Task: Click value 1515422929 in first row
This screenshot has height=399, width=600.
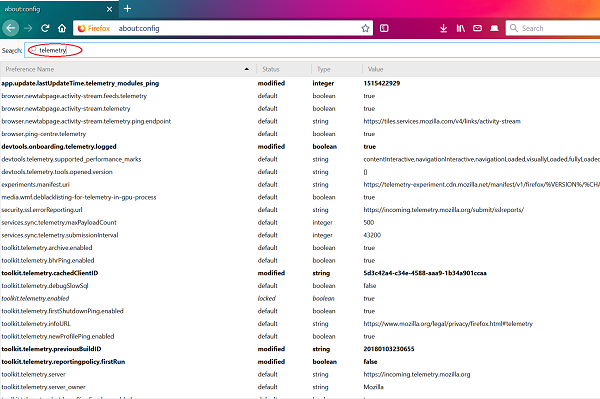Action: click(382, 83)
